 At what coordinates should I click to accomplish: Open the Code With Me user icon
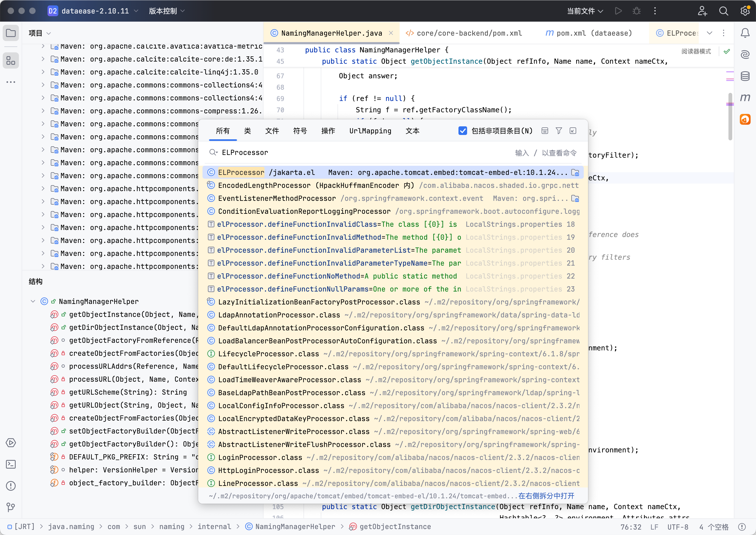pos(702,11)
